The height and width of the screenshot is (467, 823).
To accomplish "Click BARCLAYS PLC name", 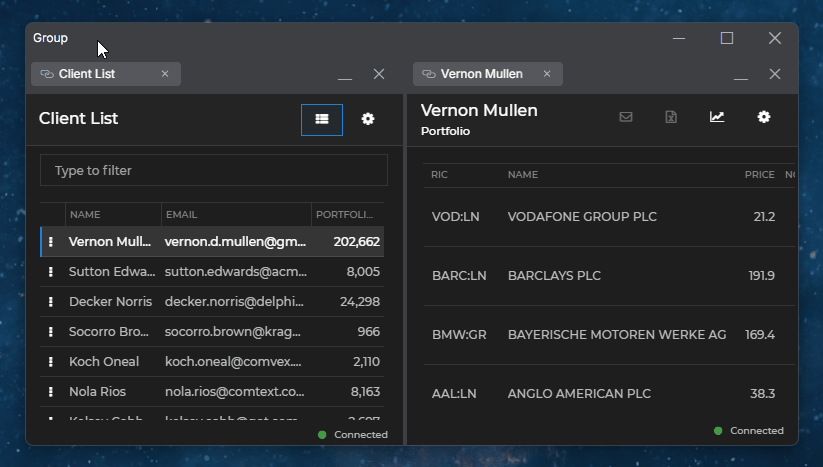I will (x=554, y=275).
